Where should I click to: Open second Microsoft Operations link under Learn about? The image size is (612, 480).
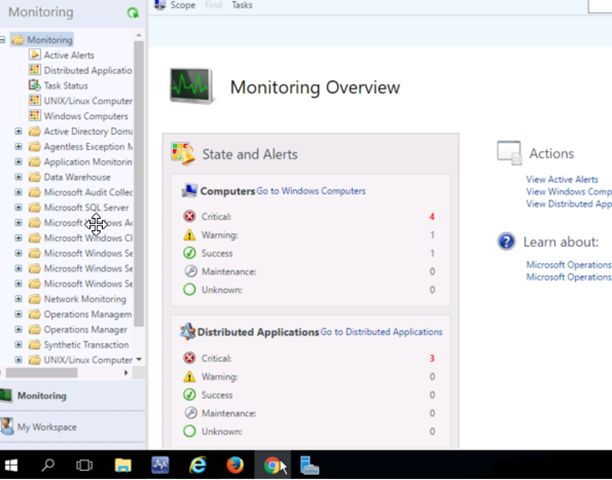[569, 277]
